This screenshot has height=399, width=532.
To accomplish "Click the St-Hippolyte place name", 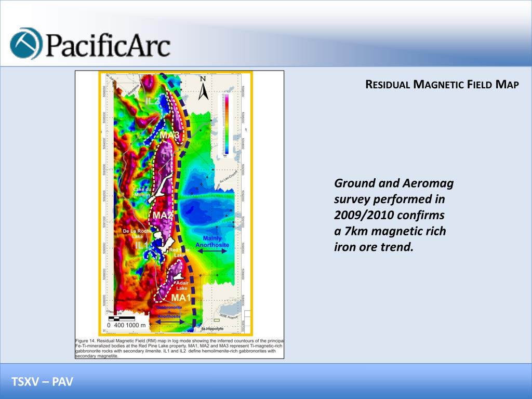I will click(x=212, y=329).
